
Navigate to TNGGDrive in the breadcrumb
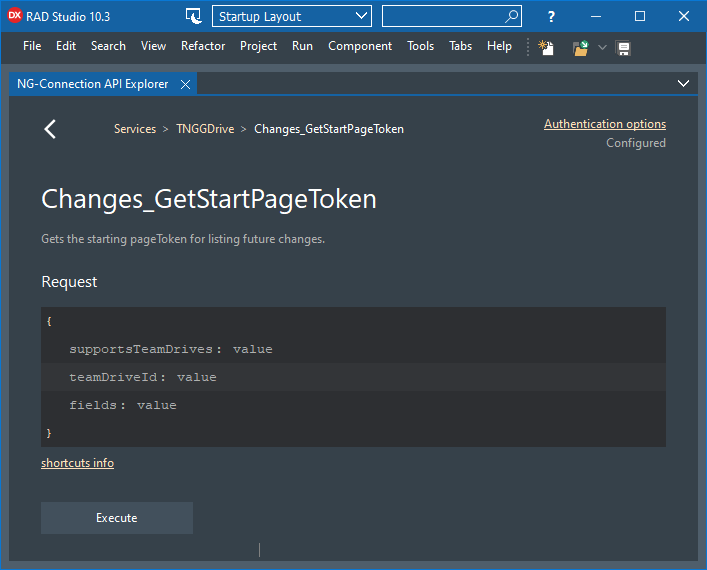(204, 129)
